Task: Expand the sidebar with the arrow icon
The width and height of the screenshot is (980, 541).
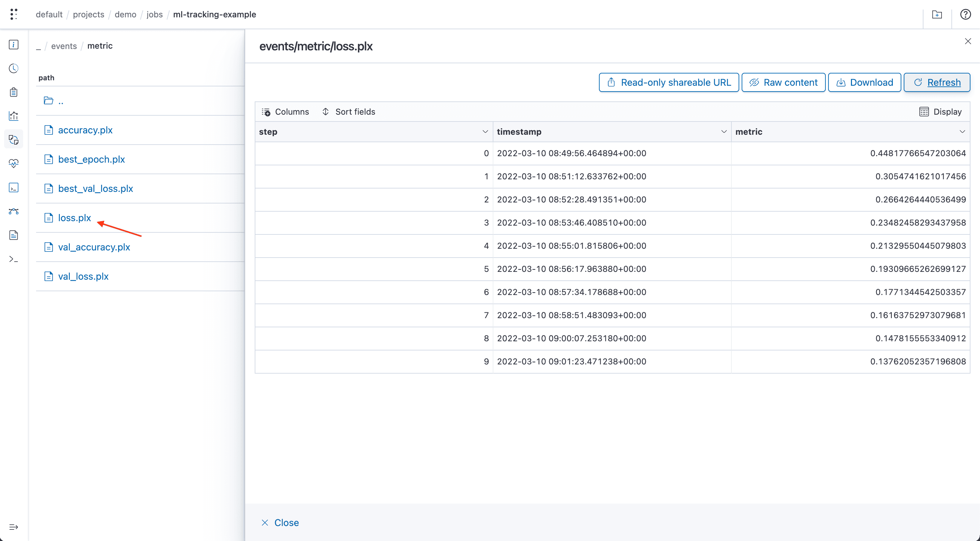Action: pyautogui.click(x=13, y=527)
